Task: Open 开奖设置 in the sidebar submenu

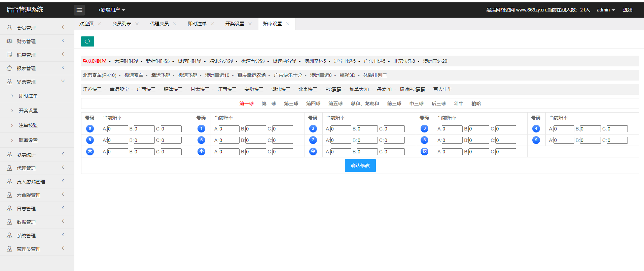Action: [28, 111]
